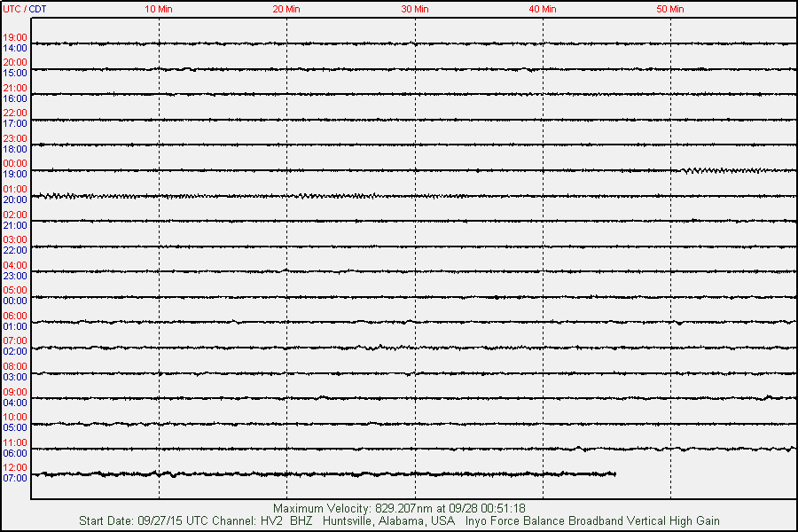This screenshot has height=532, width=798.
Task: Click the 17:00 CDT blue time label
Action: click(x=15, y=123)
